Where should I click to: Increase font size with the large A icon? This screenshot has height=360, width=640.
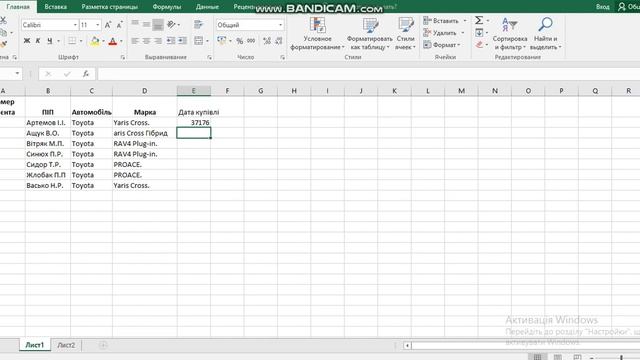[108, 25]
